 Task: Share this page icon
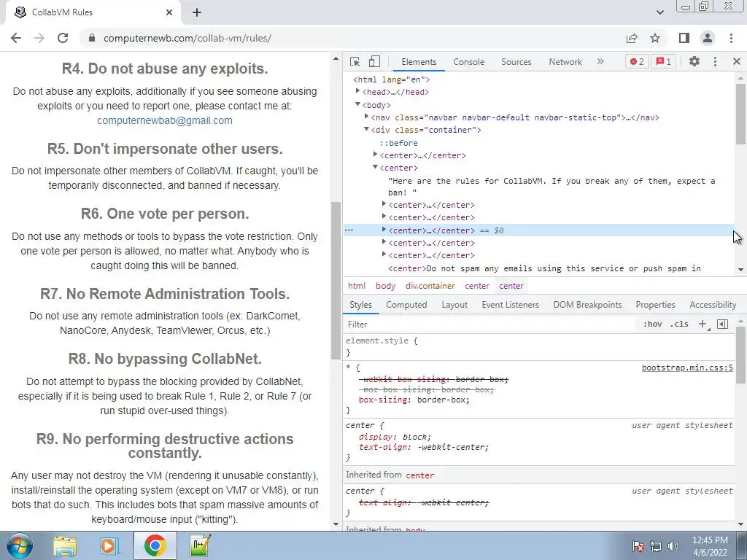coord(632,38)
